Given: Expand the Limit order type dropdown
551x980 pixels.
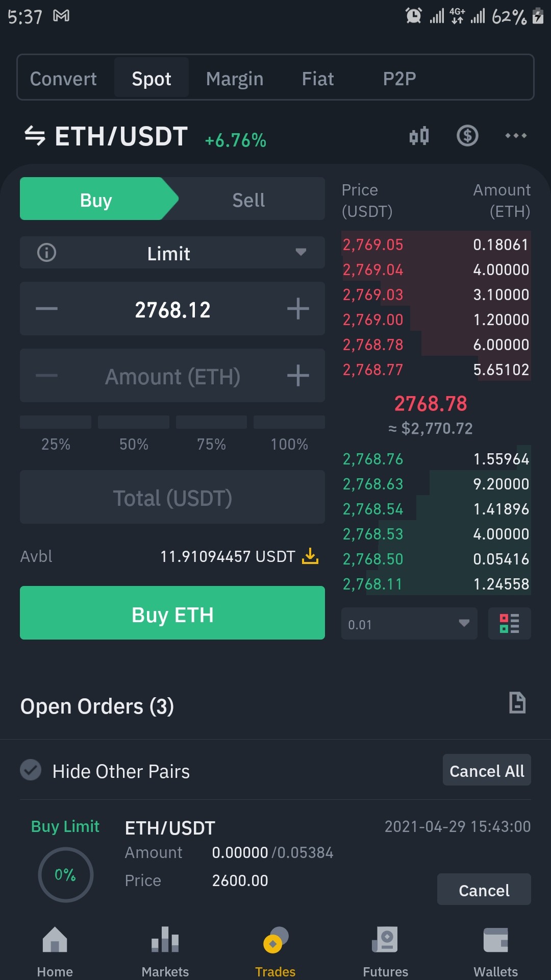Looking at the screenshot, I should (172, 253).
